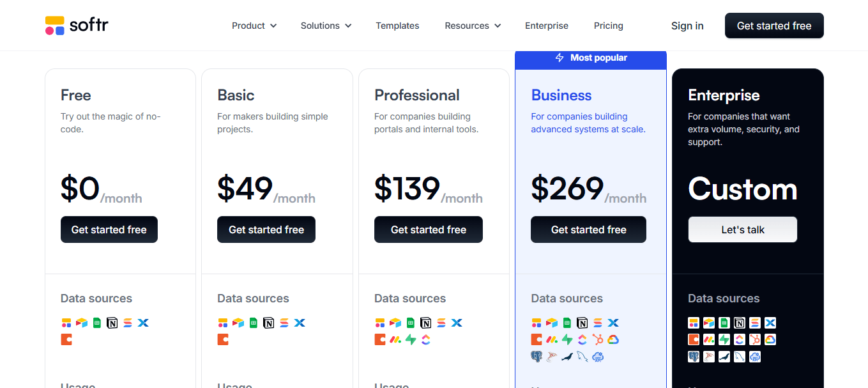Click the Softr logo in header
Image resolution: width=868 pixels, height=388 pixels.
[x=77, y=26]
